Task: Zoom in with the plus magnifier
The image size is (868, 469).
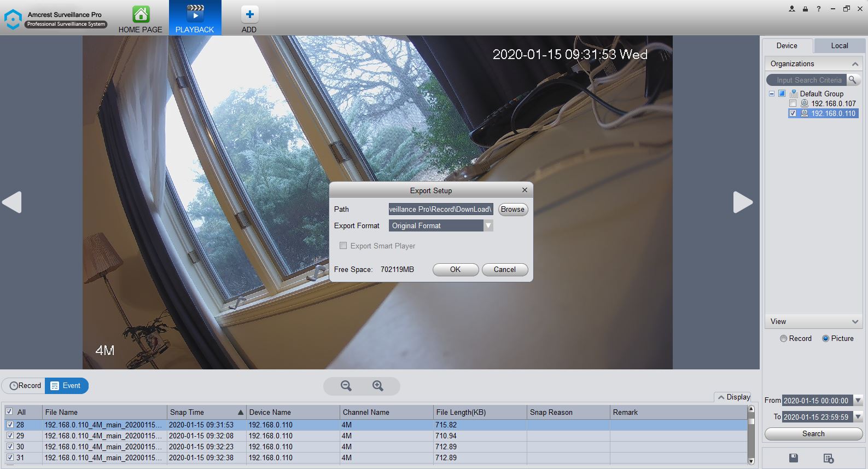Action: pos(378,386)
